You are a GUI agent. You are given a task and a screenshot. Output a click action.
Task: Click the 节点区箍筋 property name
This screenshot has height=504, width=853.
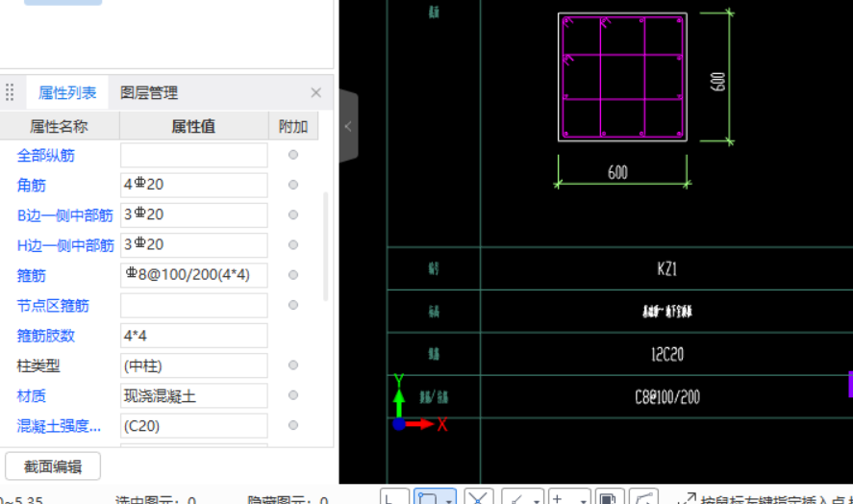point(53,305)
